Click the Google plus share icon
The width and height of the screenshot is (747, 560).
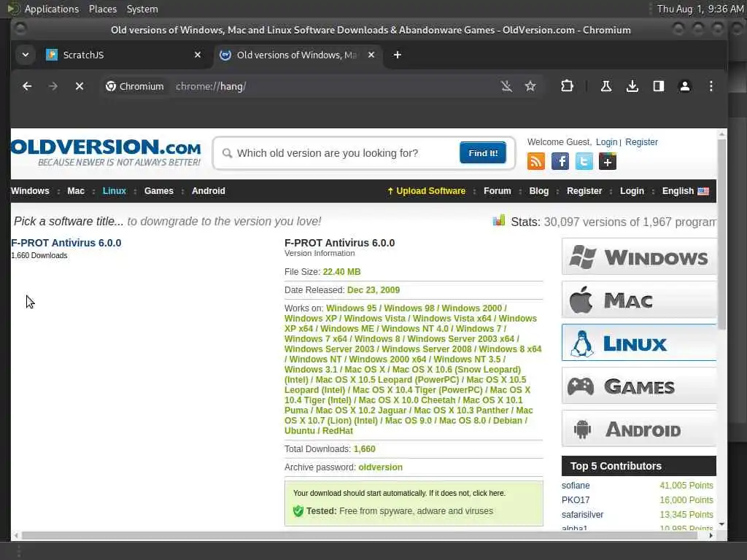tap(608, 161)
